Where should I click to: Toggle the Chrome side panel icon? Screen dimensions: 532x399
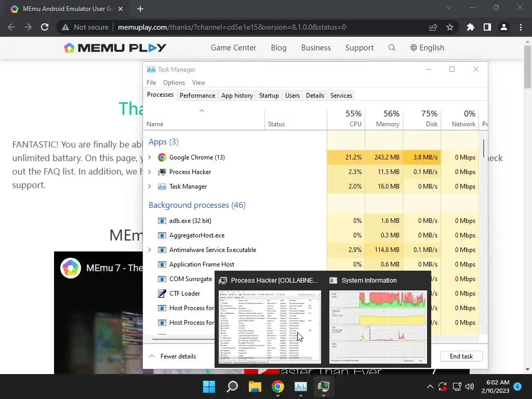point(487,27)
